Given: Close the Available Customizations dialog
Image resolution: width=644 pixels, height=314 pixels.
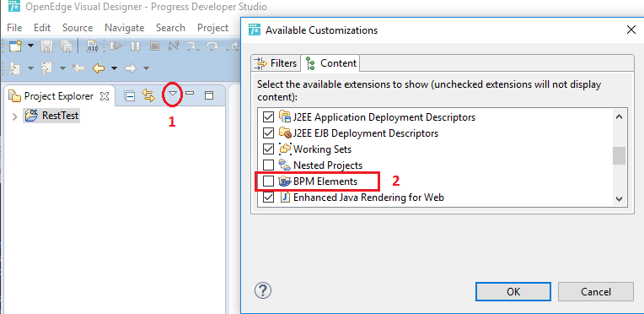Looking at the screenshot, I should pyautogui.click(x=631, y=30).
